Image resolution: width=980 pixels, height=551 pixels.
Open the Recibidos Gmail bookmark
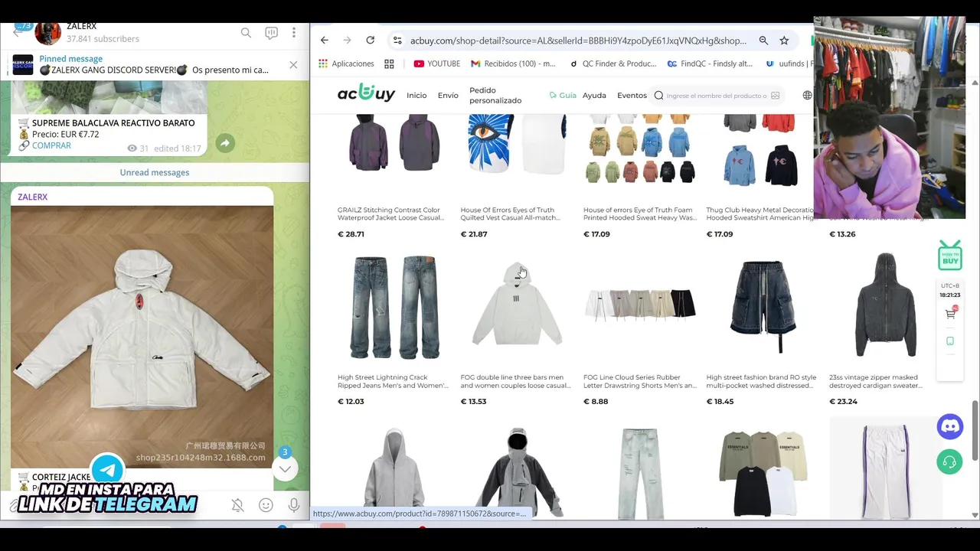513,64
